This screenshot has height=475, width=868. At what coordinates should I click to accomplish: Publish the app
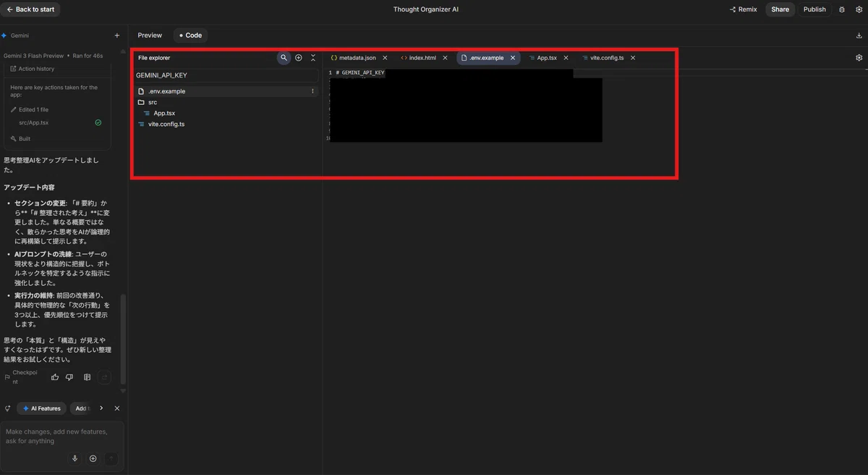(814, 9)
